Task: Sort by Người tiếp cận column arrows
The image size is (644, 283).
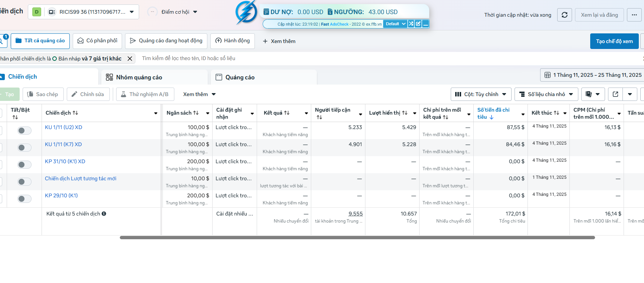Action: point(319,117)
